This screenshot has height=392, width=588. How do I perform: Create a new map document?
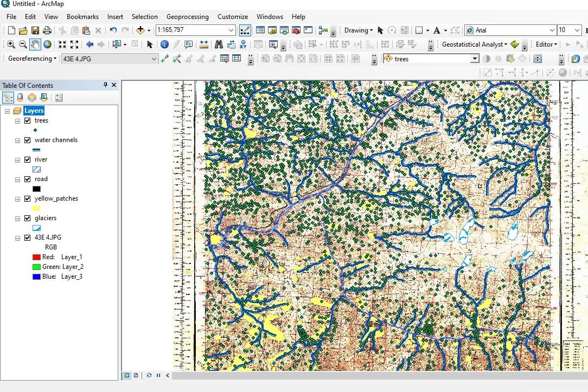click(11, 30)
